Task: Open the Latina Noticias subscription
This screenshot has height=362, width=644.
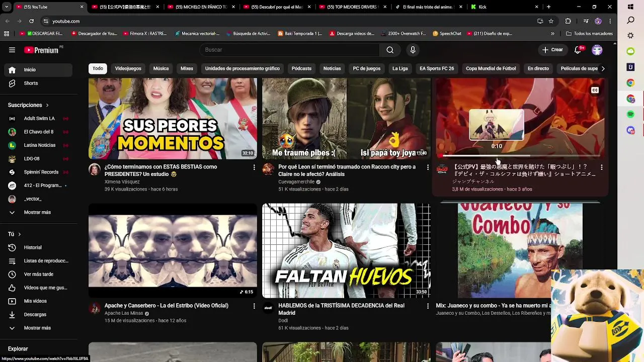Action: (38, 145)
